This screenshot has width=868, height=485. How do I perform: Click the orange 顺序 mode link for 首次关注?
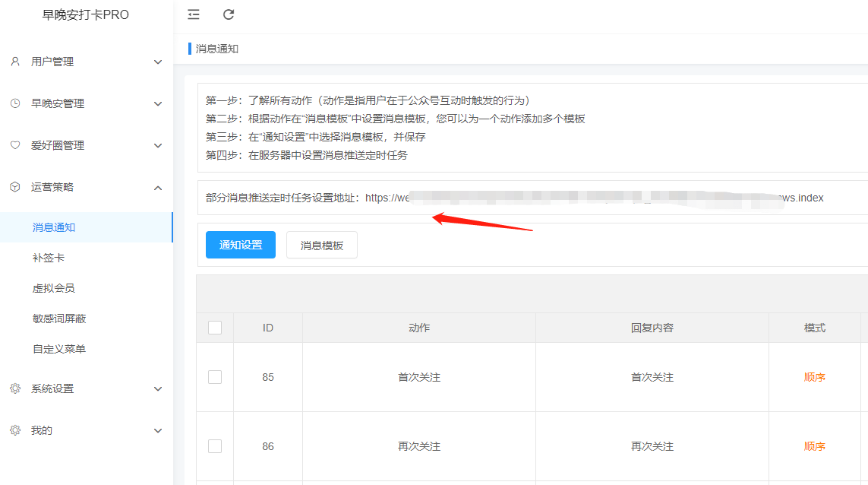[814, 377]
